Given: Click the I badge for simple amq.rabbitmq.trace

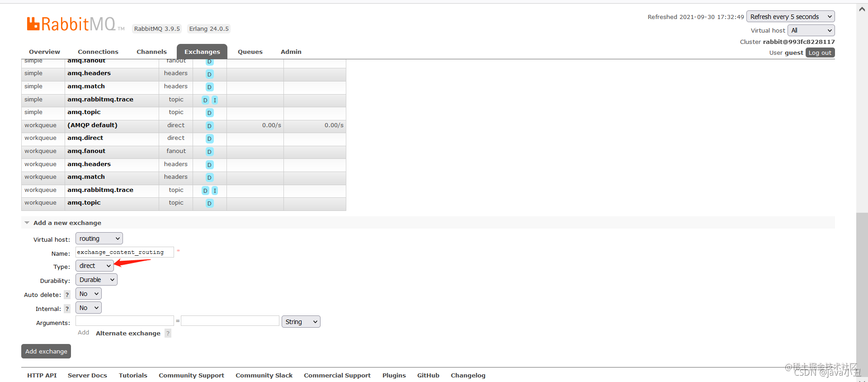Looking at the screenshot, I should pyautogui.click(x=215, y=100).
